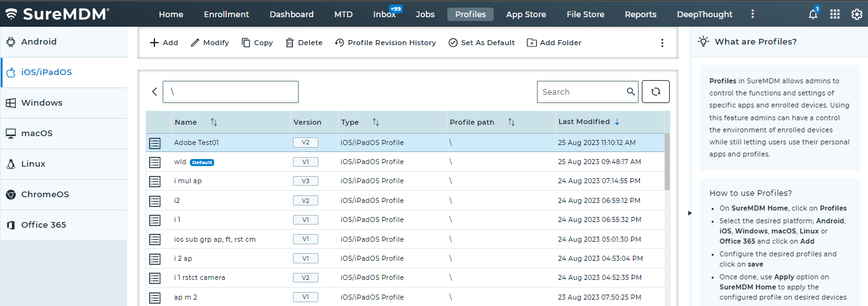
Task: Open the Dashboard menu
Action: pos(292,14)
